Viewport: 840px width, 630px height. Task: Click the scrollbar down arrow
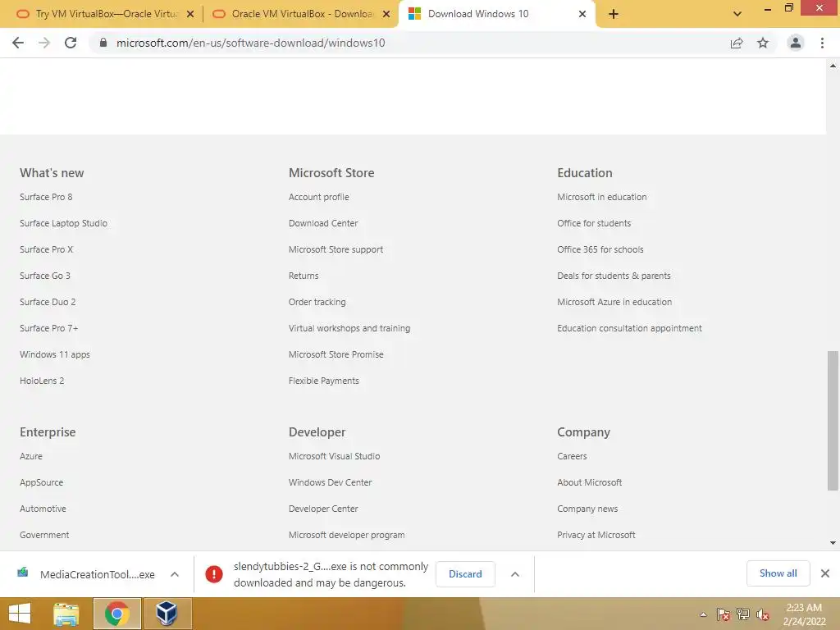point(833,543)
